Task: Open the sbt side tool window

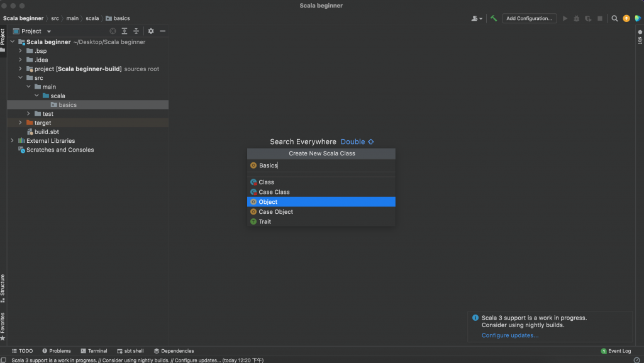Action: pos(640,37)
